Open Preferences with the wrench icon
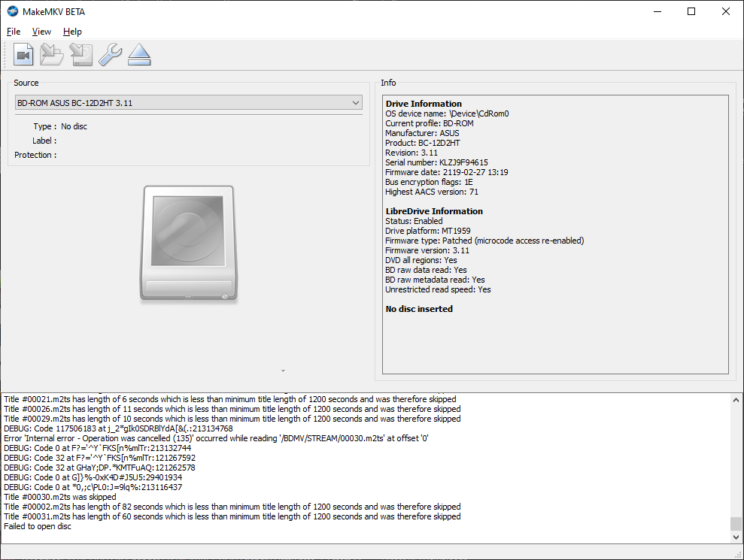 point(110,55)
